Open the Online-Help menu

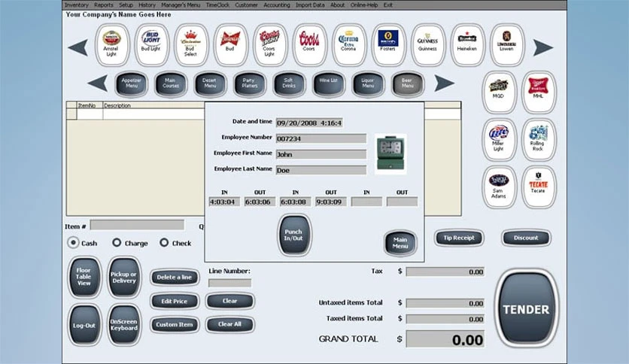[x=364, y=5]
